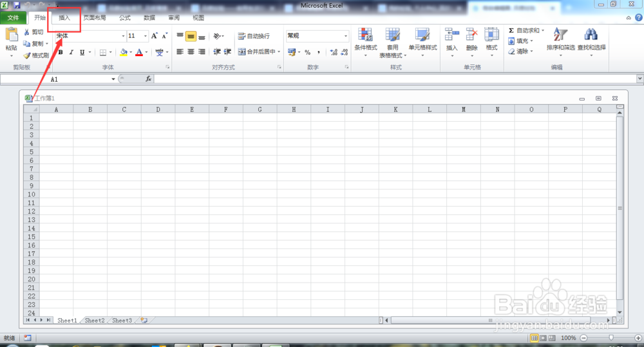
Task: Click the insert new worksheet tab icon
Action: pos(144,321)
